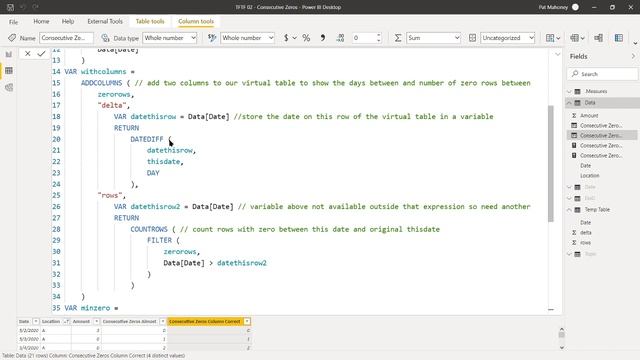640x360 pixels.
Task: Increase decimal places with up stepper
Action: click(x=379, y=35)
